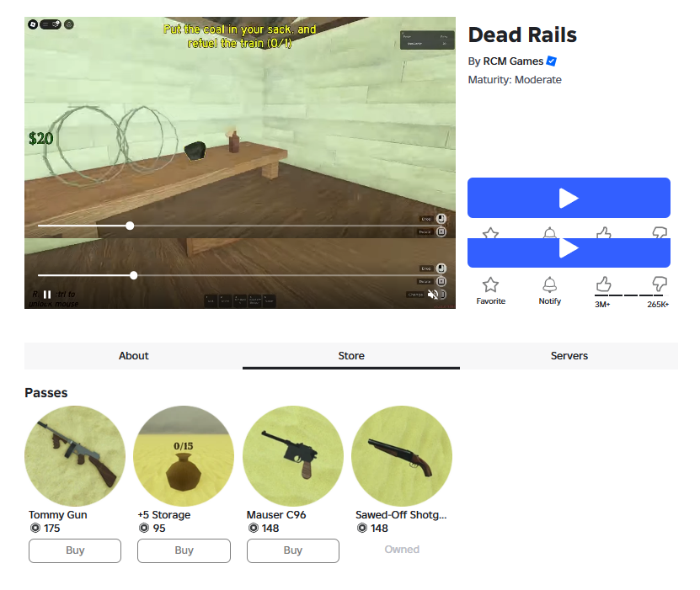
Task: Pause the game preview video
Action: (47, 295)
